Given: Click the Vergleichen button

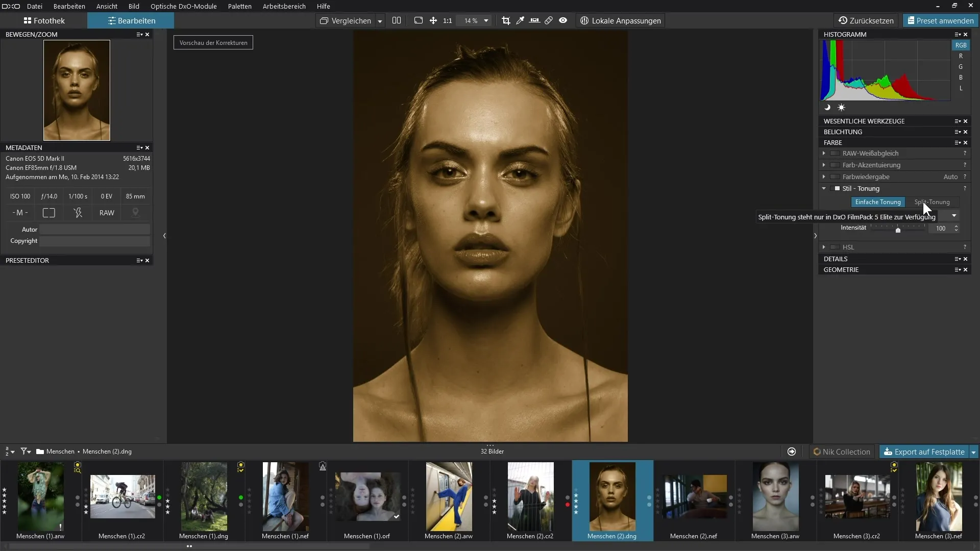Looking at the screenshot, I should click(x=346, y=20).
